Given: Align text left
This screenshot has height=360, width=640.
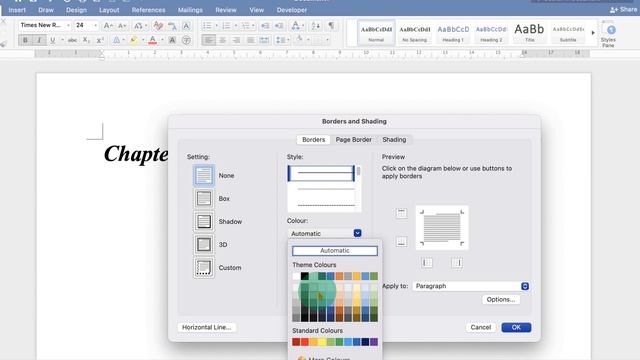Looking at the screenshot, I should click(x=209, y=40).
